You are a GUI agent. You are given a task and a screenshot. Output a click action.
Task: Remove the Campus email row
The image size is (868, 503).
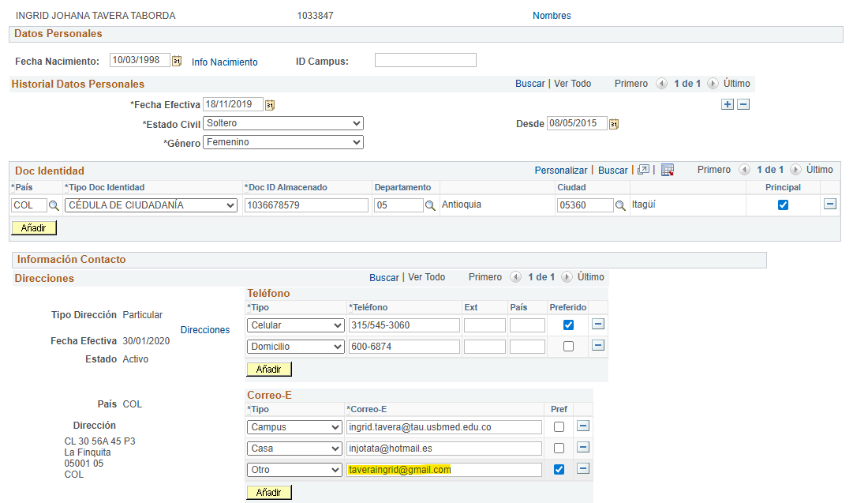click(x=583, y=426)
